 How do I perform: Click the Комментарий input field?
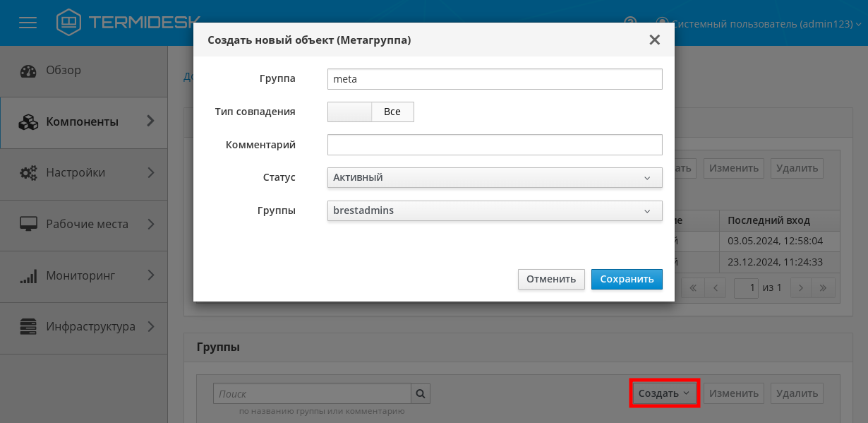495,145
